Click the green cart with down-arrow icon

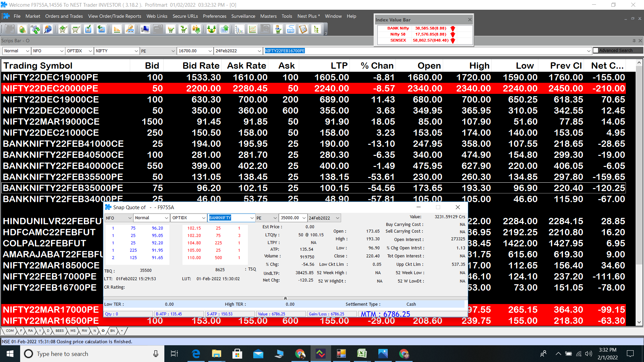coord(184,29)
